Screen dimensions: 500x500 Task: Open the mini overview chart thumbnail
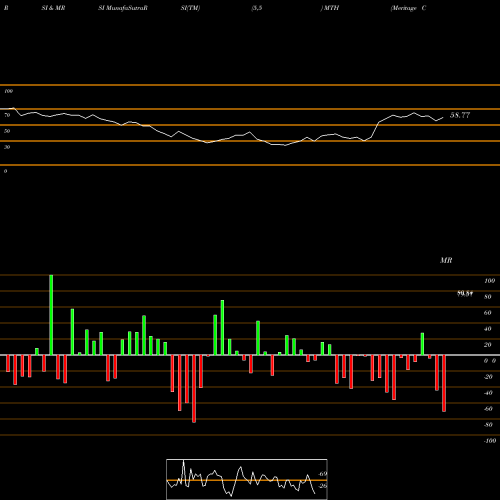point(247,479)
